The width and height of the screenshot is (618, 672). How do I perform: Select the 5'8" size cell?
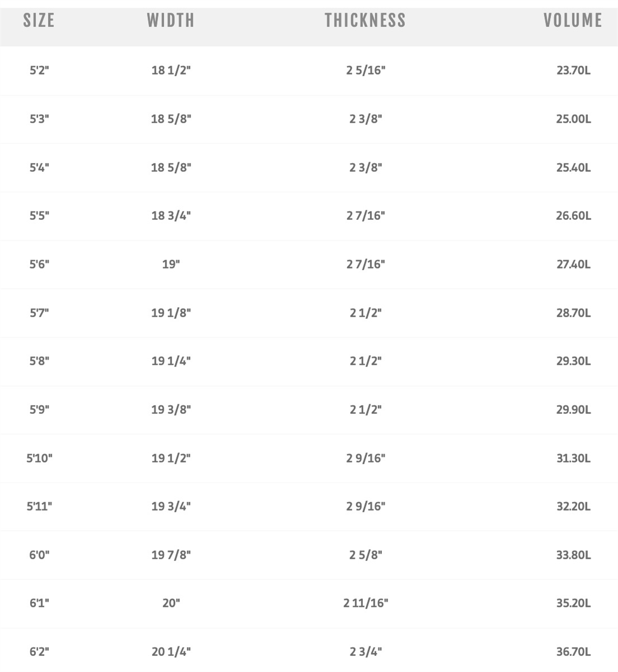[x=39, y=361]
